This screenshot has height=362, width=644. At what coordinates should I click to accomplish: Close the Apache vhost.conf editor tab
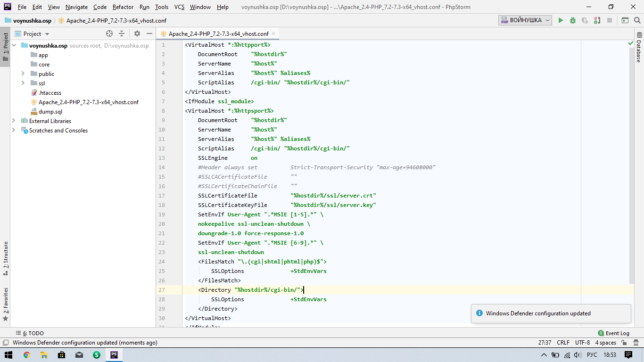pyautogui.click(x=273, y=34)
